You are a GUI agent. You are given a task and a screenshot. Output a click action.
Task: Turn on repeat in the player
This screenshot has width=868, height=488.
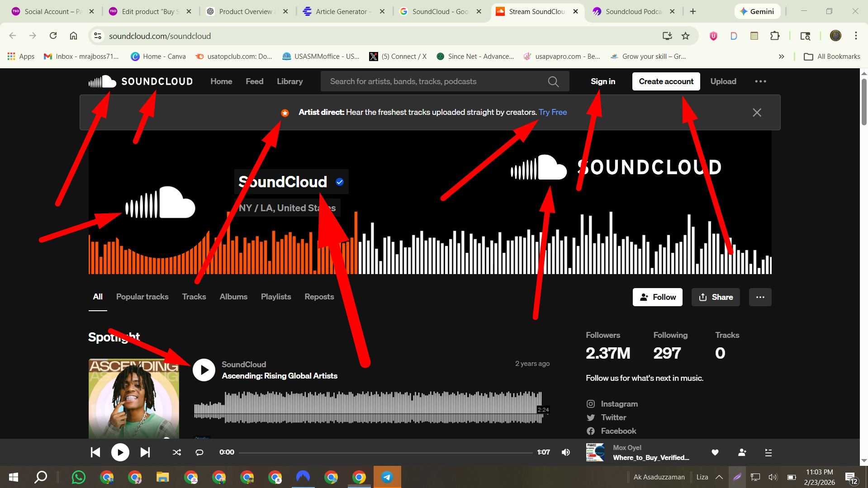[x=199, y=452]
